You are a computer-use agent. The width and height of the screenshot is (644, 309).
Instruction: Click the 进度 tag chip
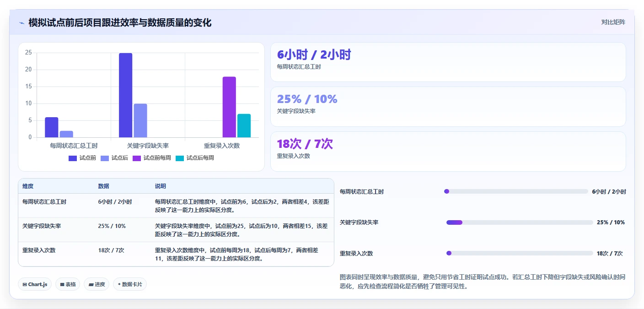[x=97, y=284]
